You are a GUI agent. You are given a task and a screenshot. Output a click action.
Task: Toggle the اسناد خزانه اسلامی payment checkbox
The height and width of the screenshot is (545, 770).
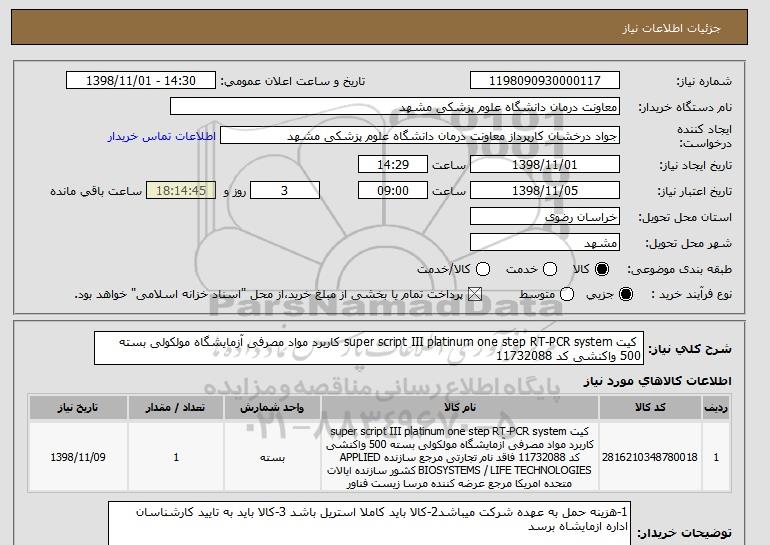(474, 294)
